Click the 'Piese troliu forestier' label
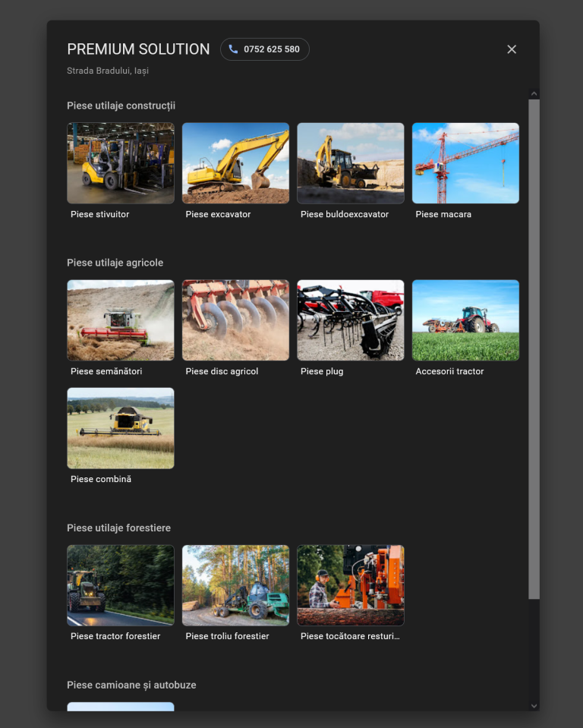The image size is (583, 728). coord(227,636)
